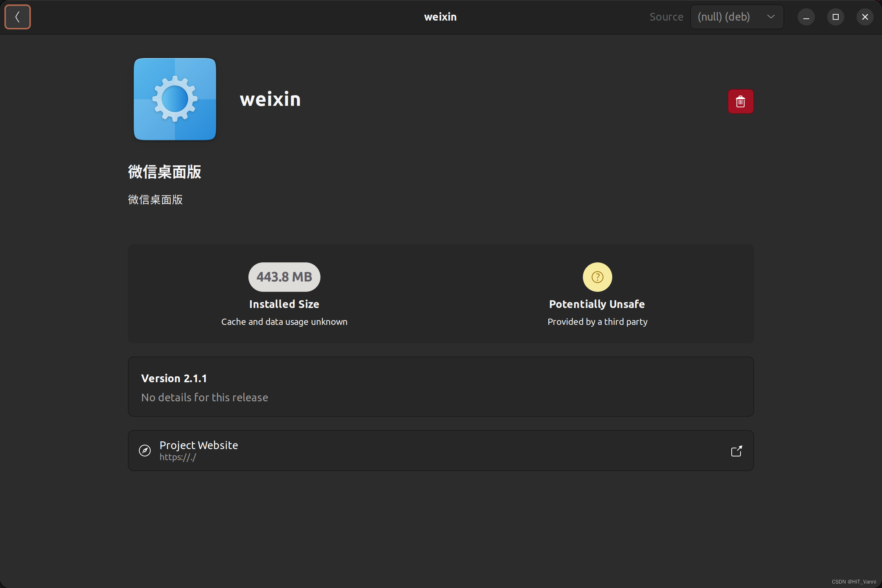The height and width of the screenshot is (588, 882).
Task: Click the weixin gear application icon
Action: click(x=175, y=99)
